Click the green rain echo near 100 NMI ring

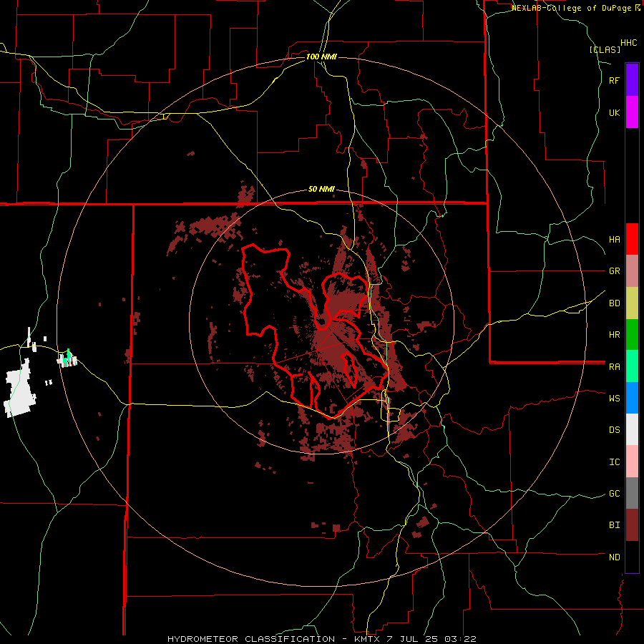(x=69, y=353)
